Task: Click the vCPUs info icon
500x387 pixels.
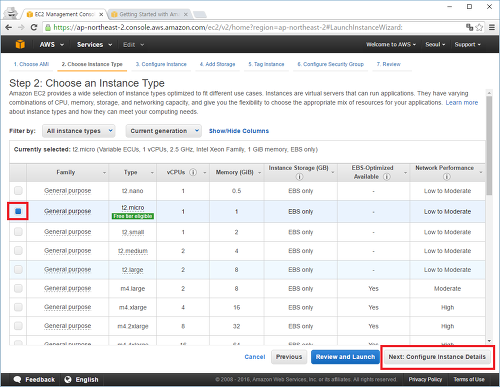Action: 193,172
